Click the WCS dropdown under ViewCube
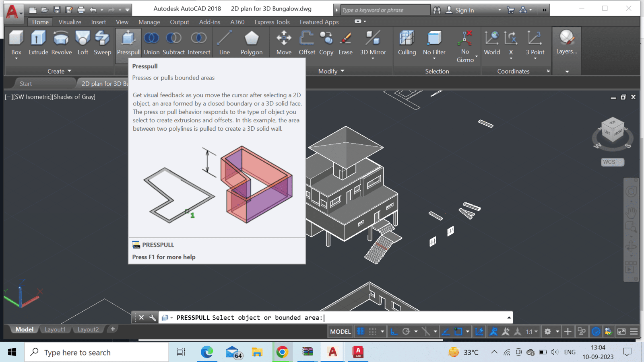 (x=613, y=162)
